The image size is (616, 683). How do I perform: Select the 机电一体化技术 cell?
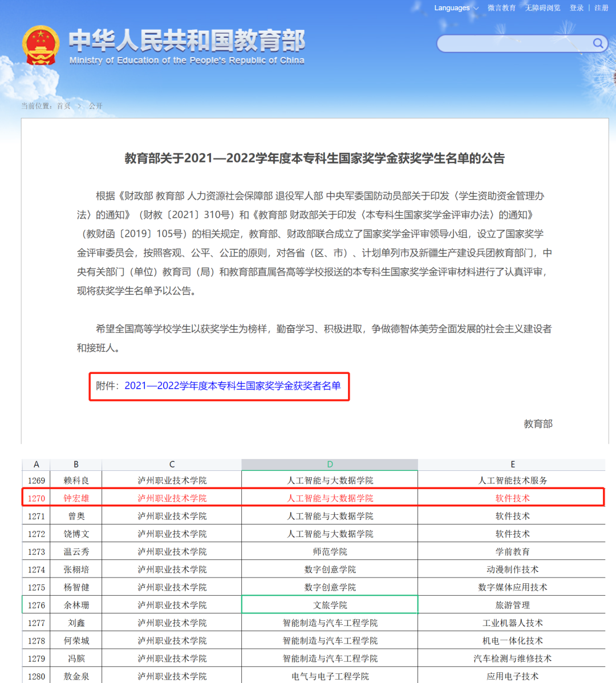[512, 640]
